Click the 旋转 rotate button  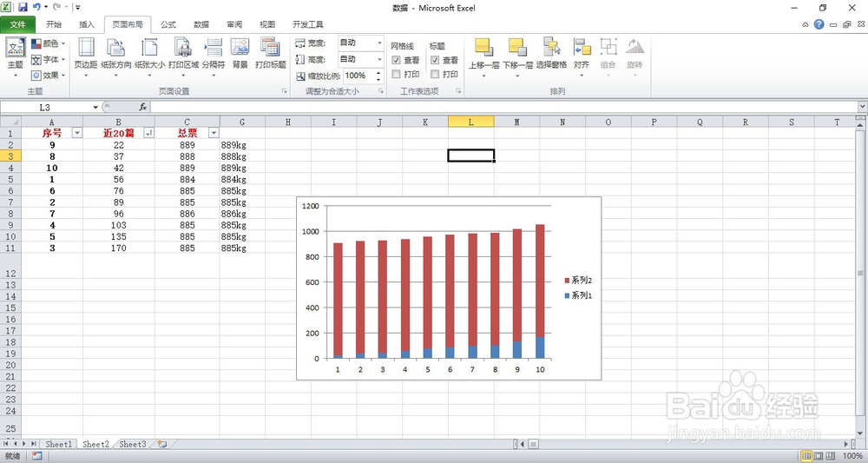635,58
